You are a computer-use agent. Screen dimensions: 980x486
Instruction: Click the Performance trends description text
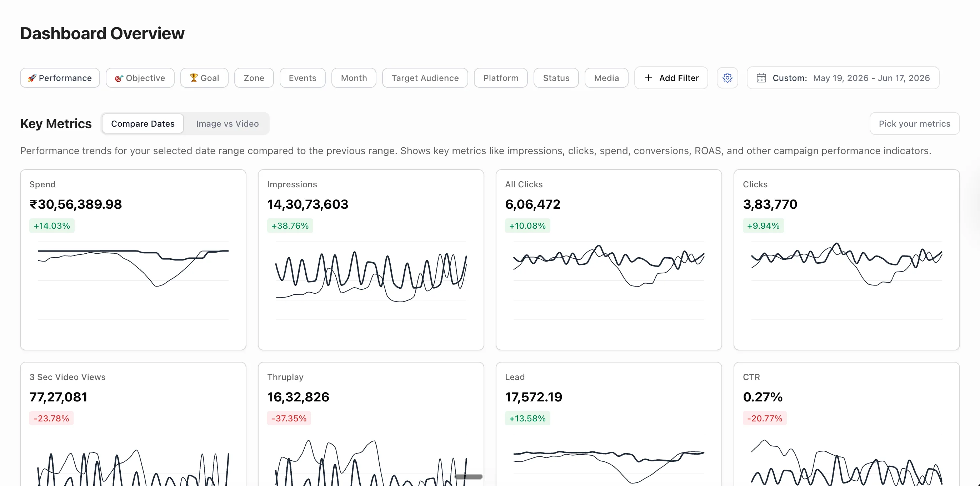[x=476, y=151]
